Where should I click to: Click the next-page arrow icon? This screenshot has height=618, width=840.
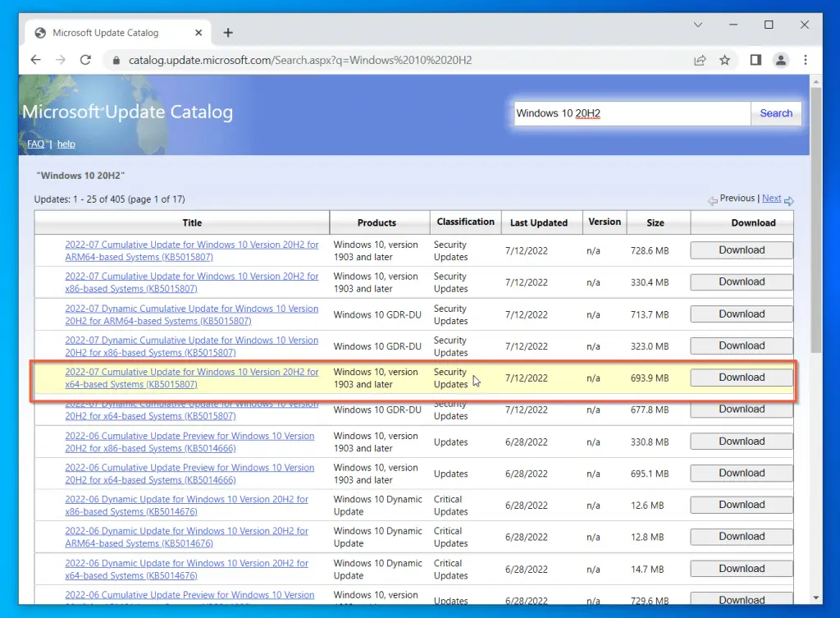pos(789,201)
